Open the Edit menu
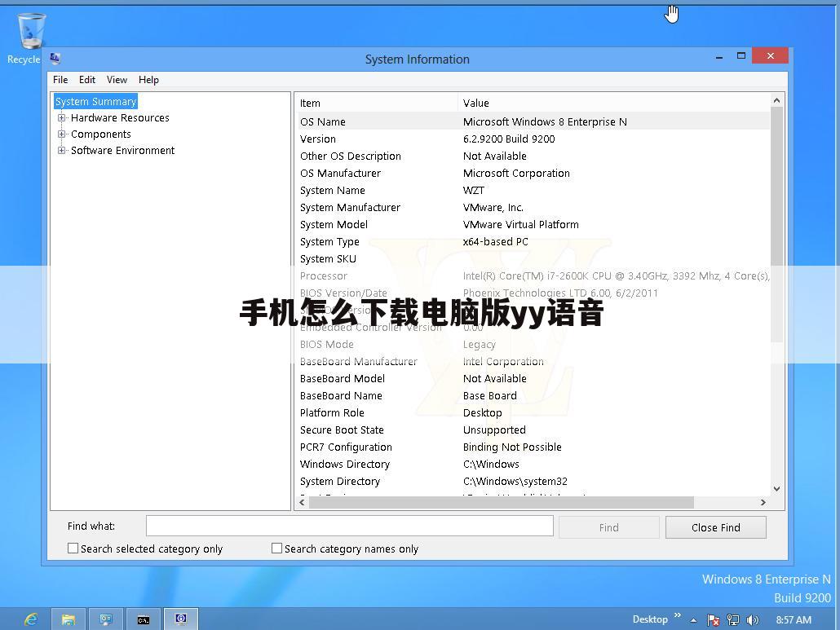This screenshot has width=840, height=630. 86,80
